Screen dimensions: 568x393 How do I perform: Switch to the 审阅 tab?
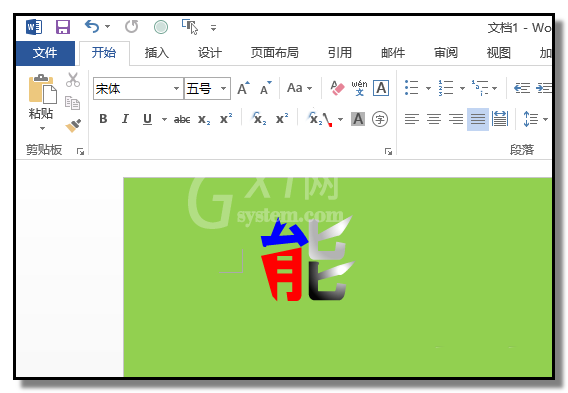(446, 53)
